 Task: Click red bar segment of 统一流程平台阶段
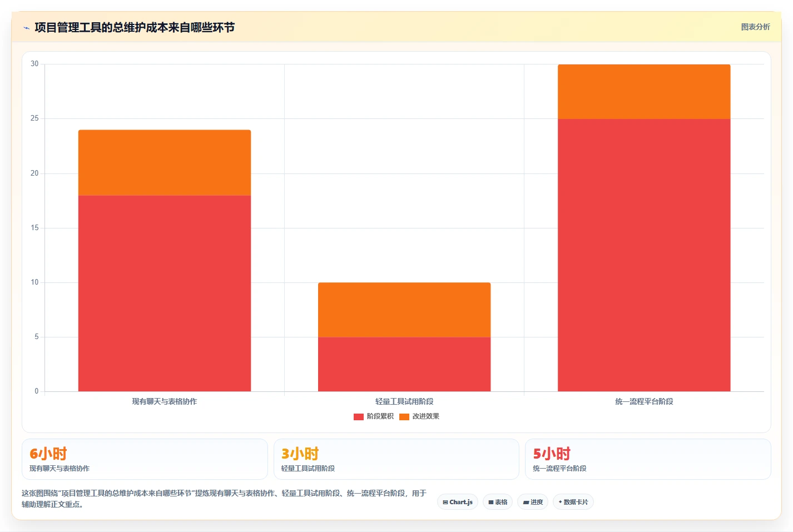click(644, 255)
